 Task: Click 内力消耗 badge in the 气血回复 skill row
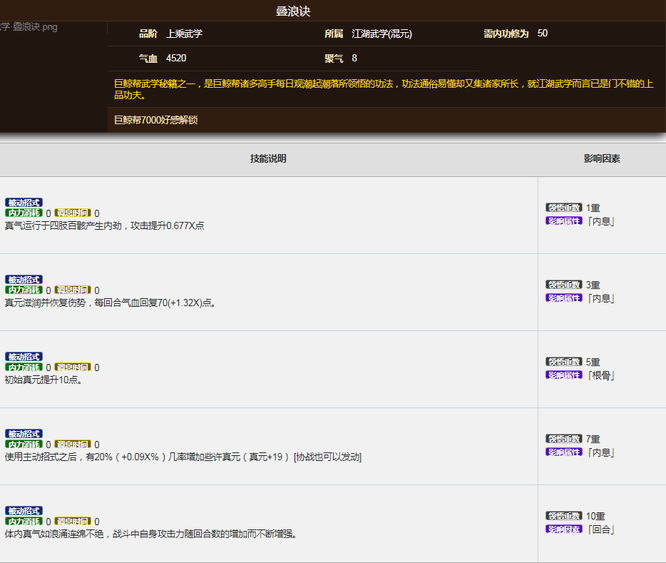click(x=24, y=291)
